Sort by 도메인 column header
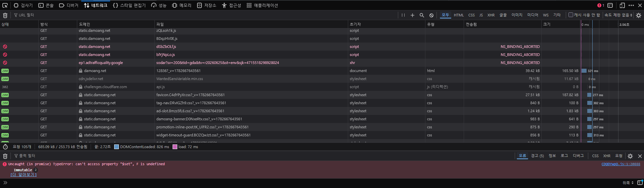644x188 pixels. coord(116,24)
